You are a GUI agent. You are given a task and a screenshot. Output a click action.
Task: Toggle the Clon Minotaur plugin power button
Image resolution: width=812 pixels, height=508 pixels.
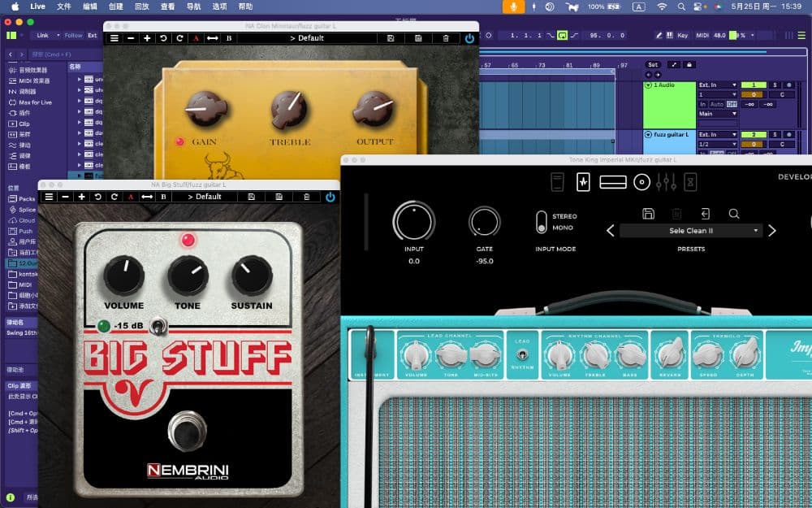469,38
